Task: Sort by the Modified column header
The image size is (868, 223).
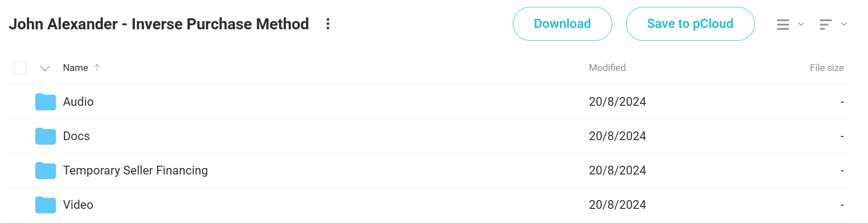Action: (x=607, y=68)
